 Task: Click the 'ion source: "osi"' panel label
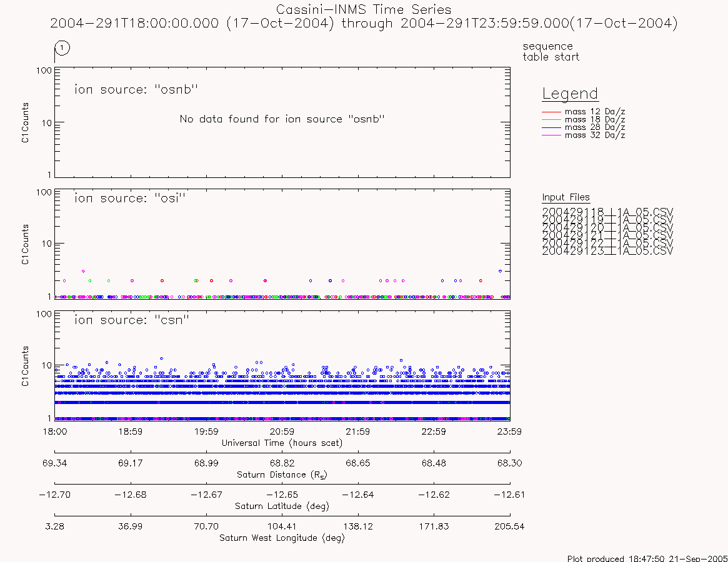[130, 198]
